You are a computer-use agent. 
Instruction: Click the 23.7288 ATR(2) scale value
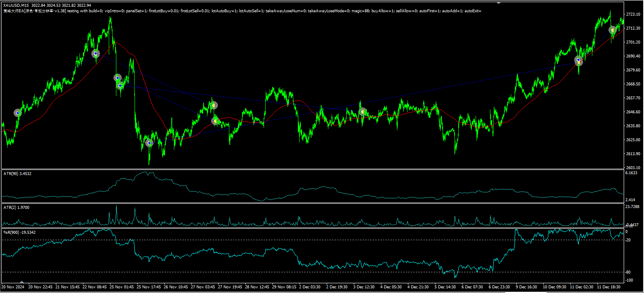[632, 207]
